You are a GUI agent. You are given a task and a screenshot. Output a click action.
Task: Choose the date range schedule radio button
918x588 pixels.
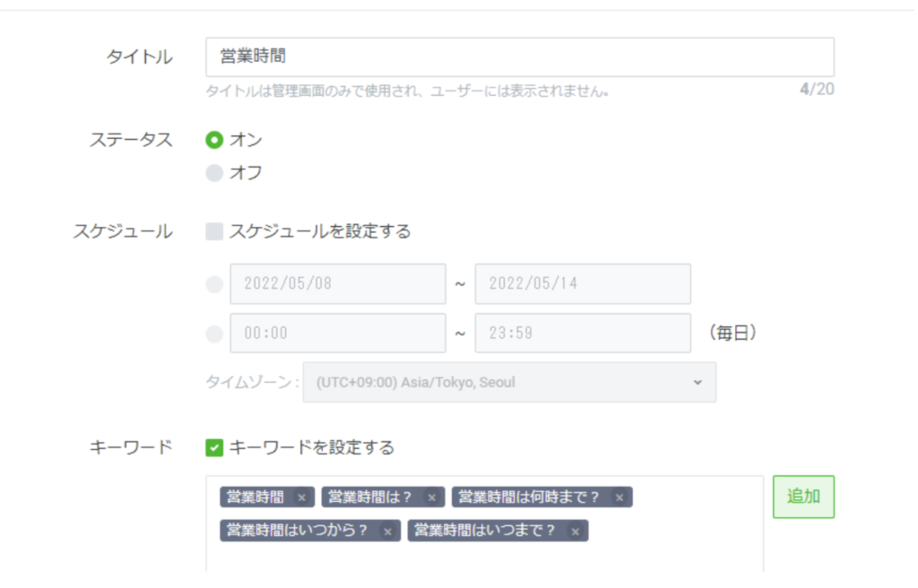click(x=214, y=284)
